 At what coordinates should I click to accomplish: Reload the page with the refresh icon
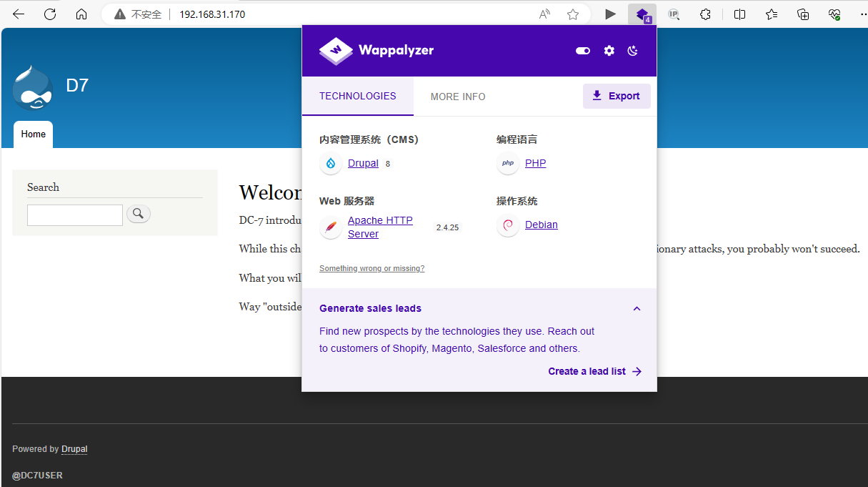(50, 14)
